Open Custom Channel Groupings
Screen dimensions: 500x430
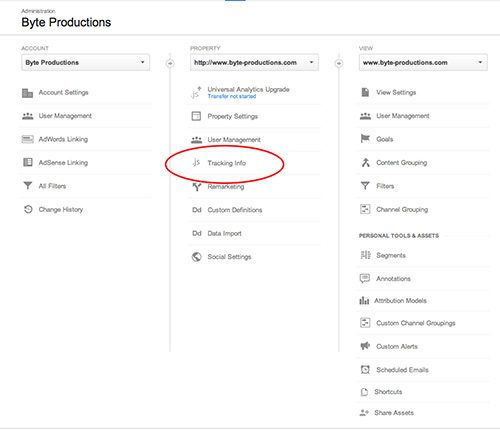point(416,323)
